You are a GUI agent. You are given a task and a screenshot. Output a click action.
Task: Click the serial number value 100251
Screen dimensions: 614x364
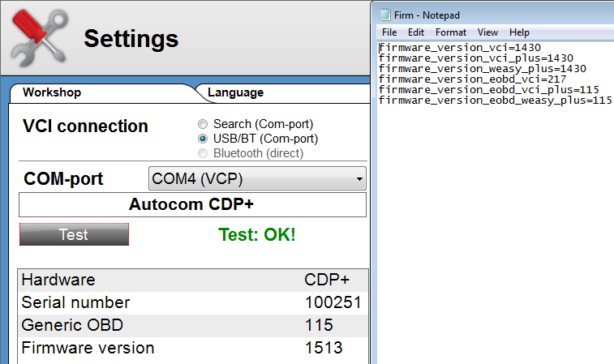coord(333,302)
